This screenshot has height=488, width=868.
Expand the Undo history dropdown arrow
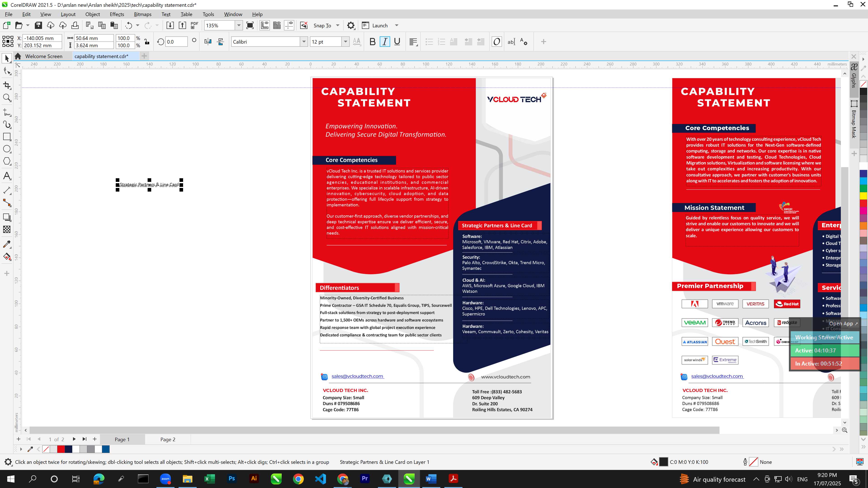pyautogui.click(x=137, y=25)
